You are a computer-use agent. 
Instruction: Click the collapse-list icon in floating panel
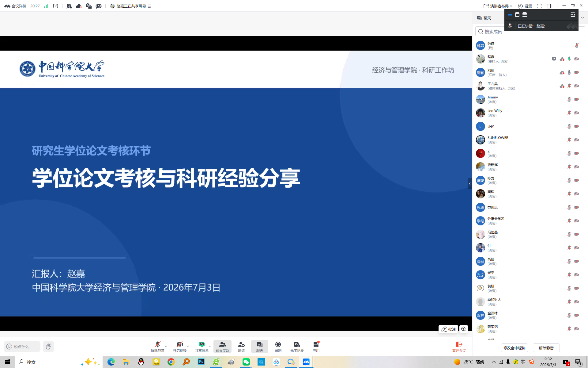coord(573,15)
